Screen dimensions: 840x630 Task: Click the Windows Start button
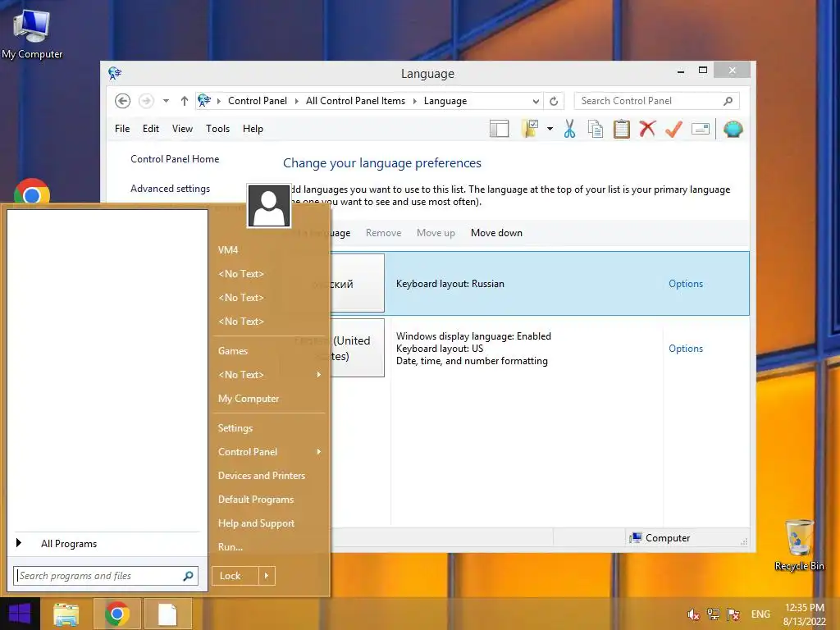pyautogui.click(x=20, y=614)
